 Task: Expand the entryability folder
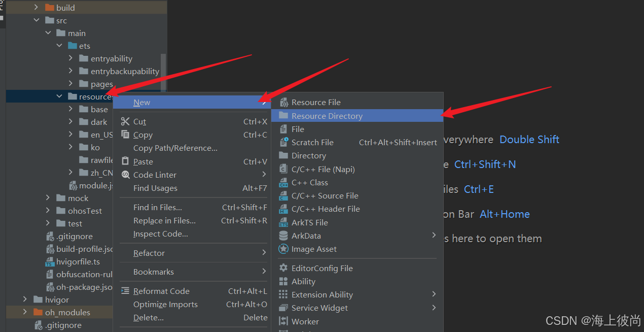click(71, 58)
